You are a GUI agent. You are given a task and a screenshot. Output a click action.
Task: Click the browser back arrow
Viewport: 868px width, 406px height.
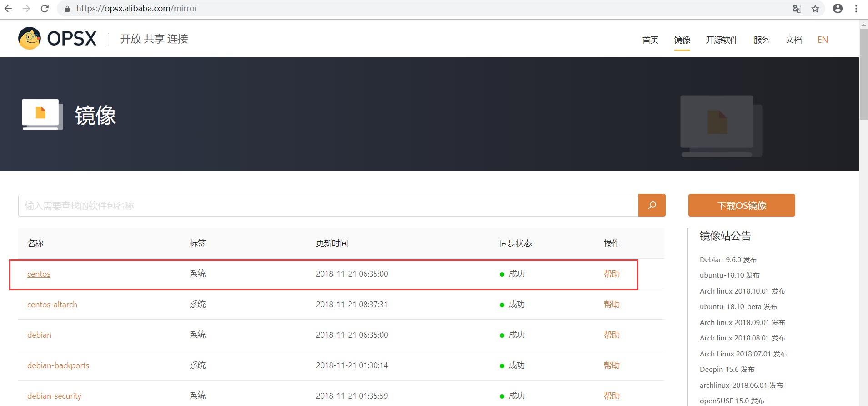[x=8, y=9]
